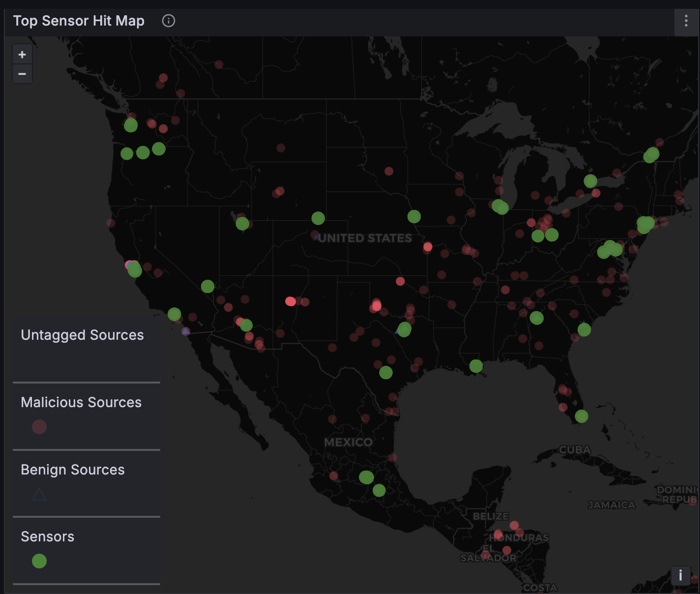Click the Benign Sources triangle symbol

(x=39, y=494)
